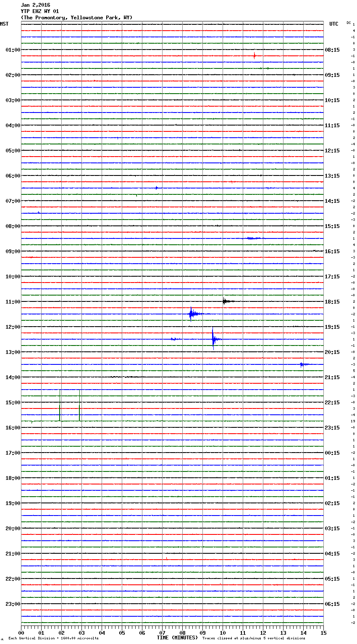The width and height of the screenshot is (357, 644).
Task: Select the 06:00 MST time label
Action: point(13,176)
